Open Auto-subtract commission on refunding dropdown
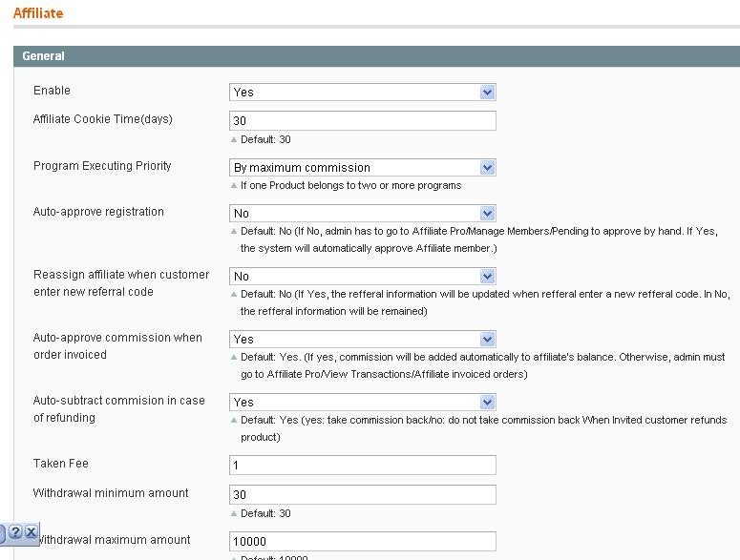 pyautogui.click(x=363, y=402)
